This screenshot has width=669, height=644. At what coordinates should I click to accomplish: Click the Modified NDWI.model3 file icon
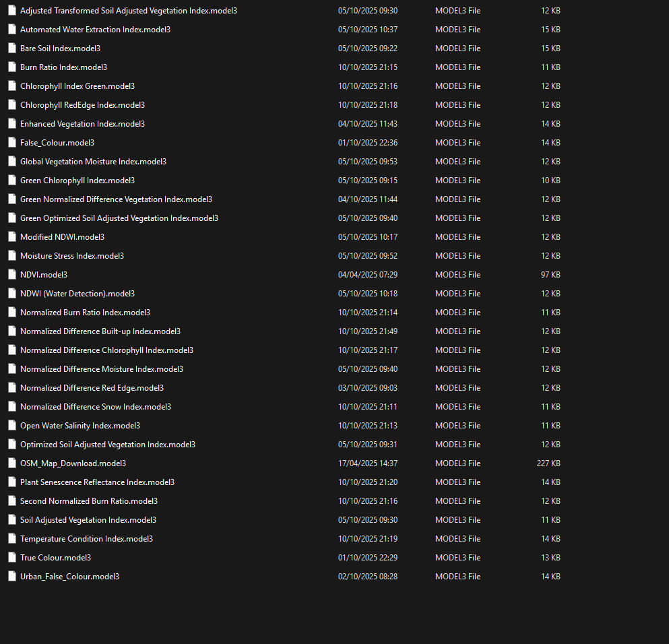coord(11,236)
